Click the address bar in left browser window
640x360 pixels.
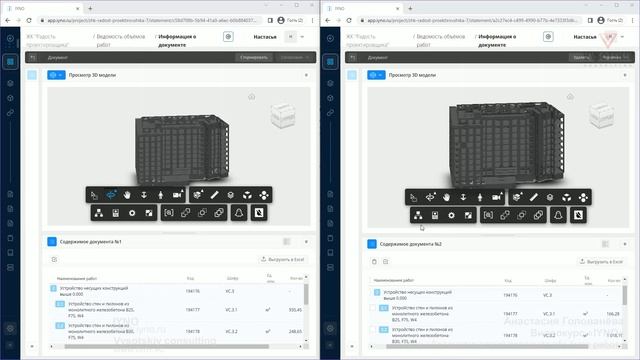tap(151, 20)
